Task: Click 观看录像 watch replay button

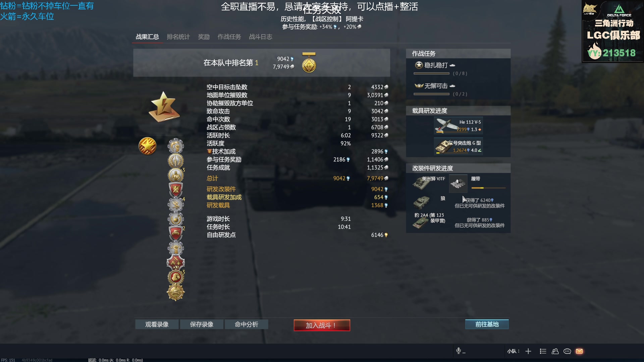Action: pos(157,324)
